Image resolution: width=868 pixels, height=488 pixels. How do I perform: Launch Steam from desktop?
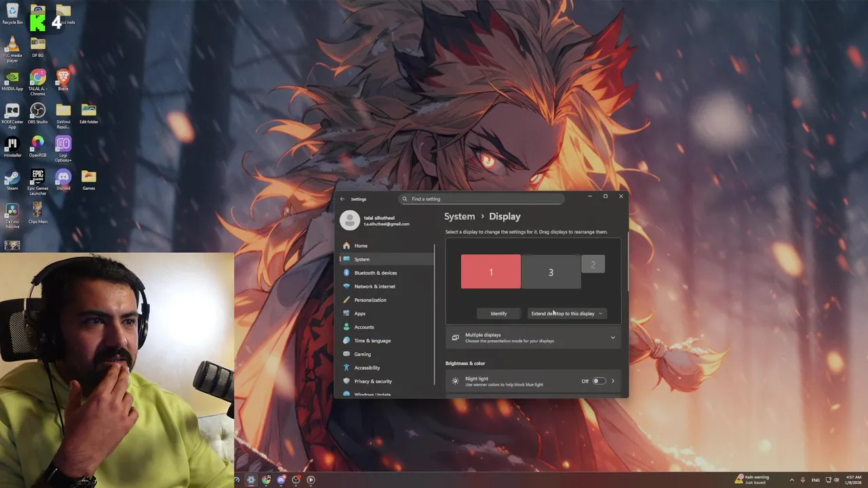12,180
